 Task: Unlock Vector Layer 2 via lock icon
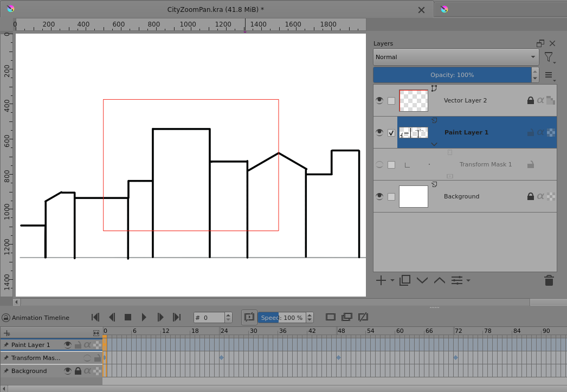(x=531, y=100)
